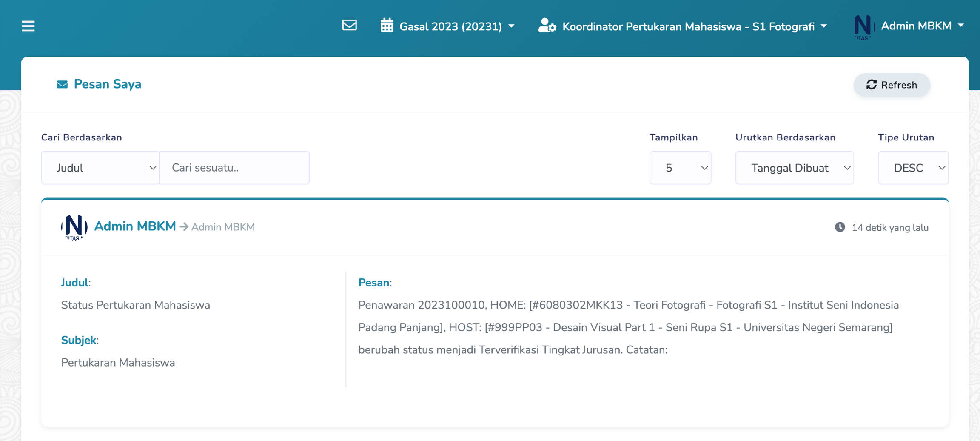The height and width of the screenshot is (441, 980).
Task: Open the hamburger sidebar menu
Action: tap(28, 26)
